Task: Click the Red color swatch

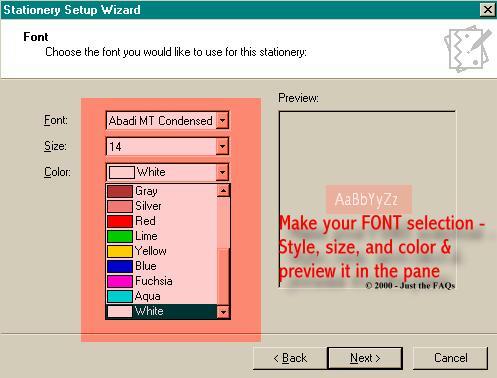Action: point(120,221)
